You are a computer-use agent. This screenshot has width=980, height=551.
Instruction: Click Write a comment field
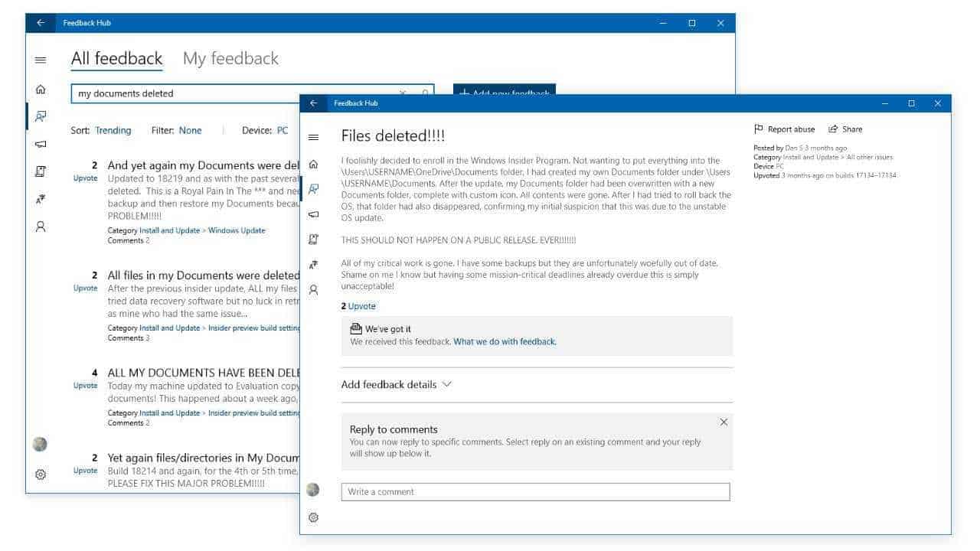click(535, 491)
